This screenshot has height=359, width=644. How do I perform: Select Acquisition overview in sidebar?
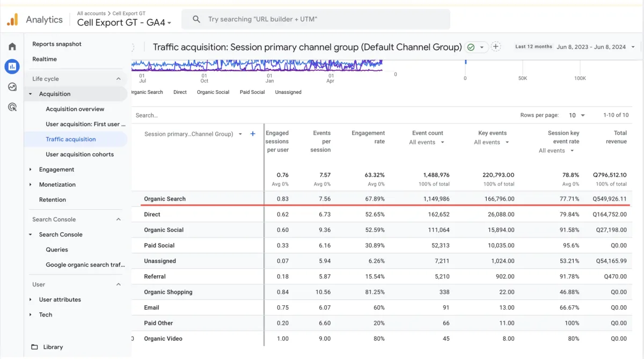[75, 109]
